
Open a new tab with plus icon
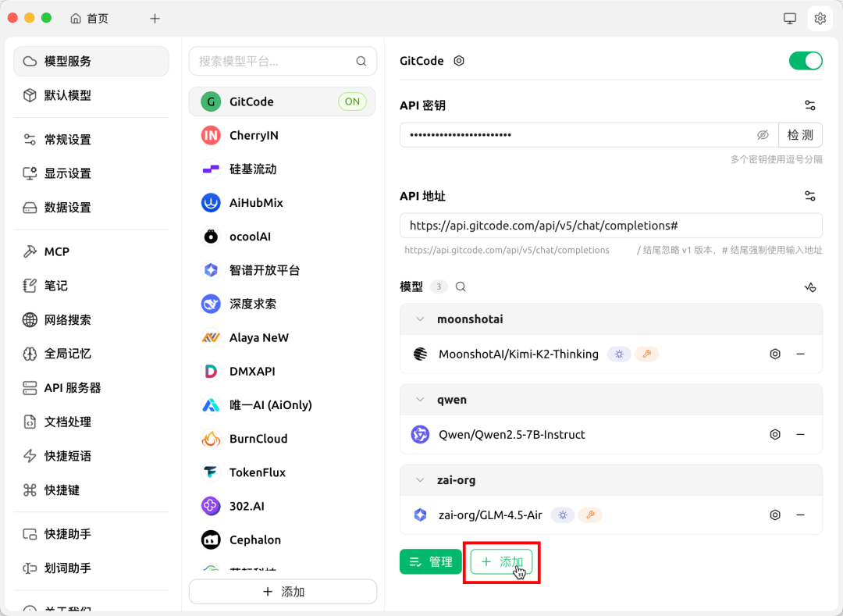click(155, 18)
